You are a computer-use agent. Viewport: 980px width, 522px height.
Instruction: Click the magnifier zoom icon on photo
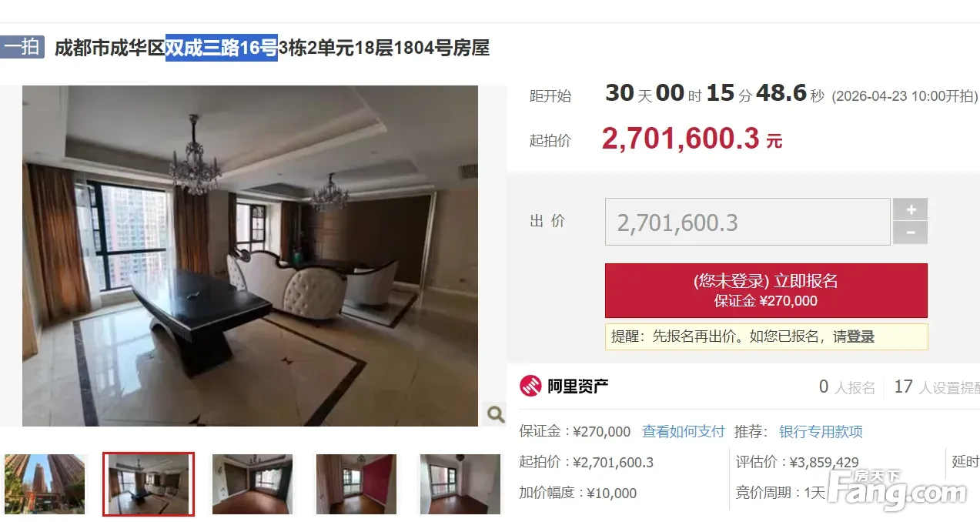(495, 414)
